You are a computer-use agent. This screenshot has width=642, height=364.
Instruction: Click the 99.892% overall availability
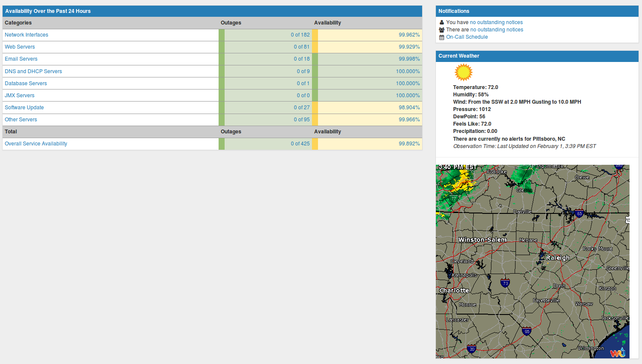[x=409, y=144]
